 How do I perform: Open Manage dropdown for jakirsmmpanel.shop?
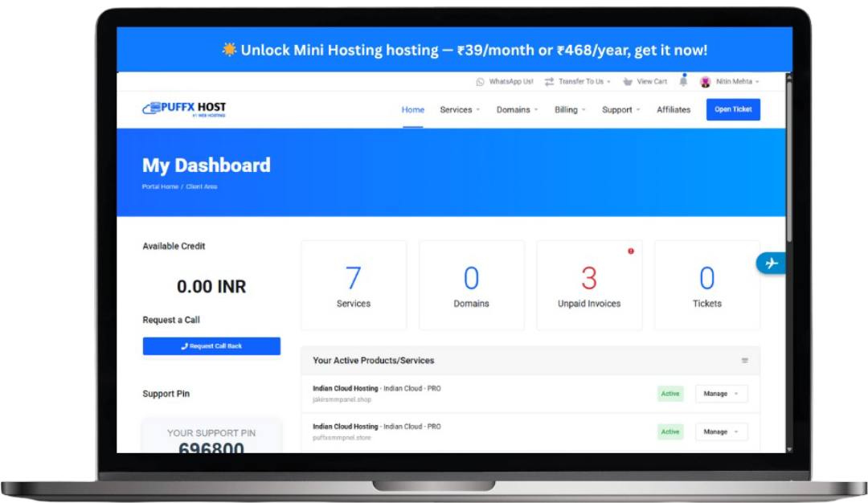coord(721,394)
